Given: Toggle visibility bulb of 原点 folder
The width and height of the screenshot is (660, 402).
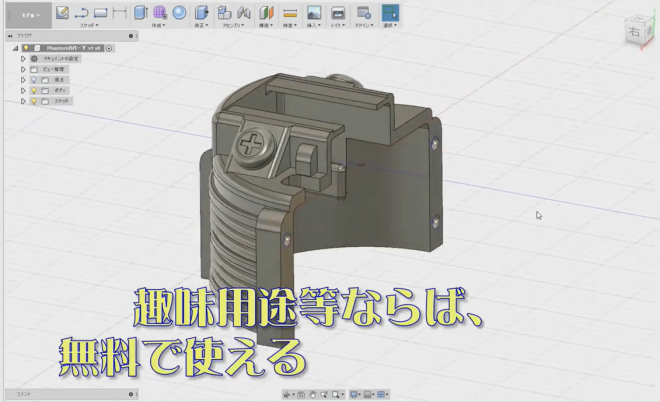Looking at the screenshot, I should [33, 80].
